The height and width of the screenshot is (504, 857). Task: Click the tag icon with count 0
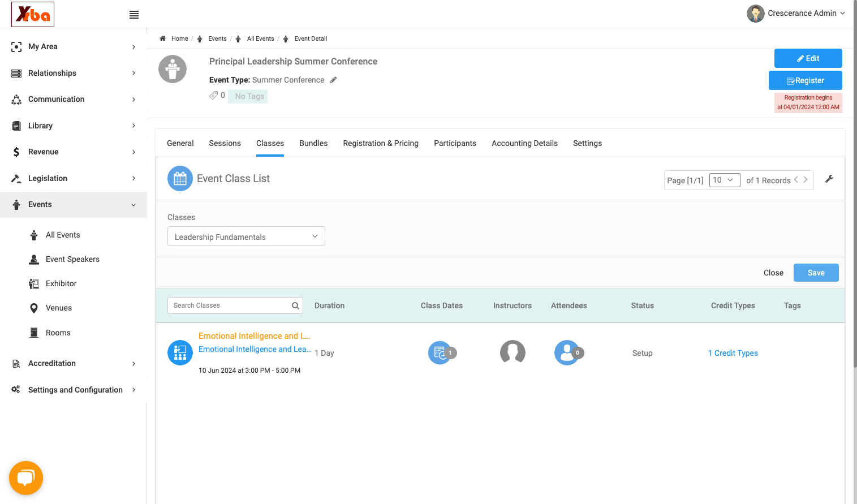(x=213, y=96)
